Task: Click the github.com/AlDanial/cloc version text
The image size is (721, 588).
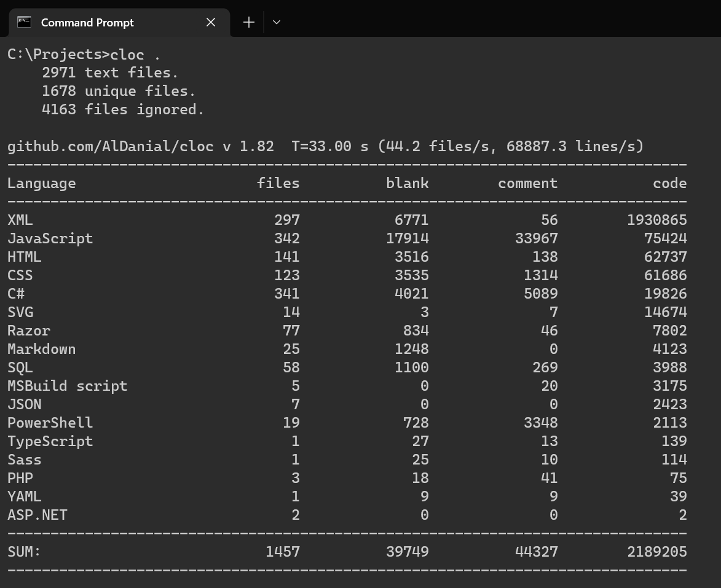Action: coord(140,146)
